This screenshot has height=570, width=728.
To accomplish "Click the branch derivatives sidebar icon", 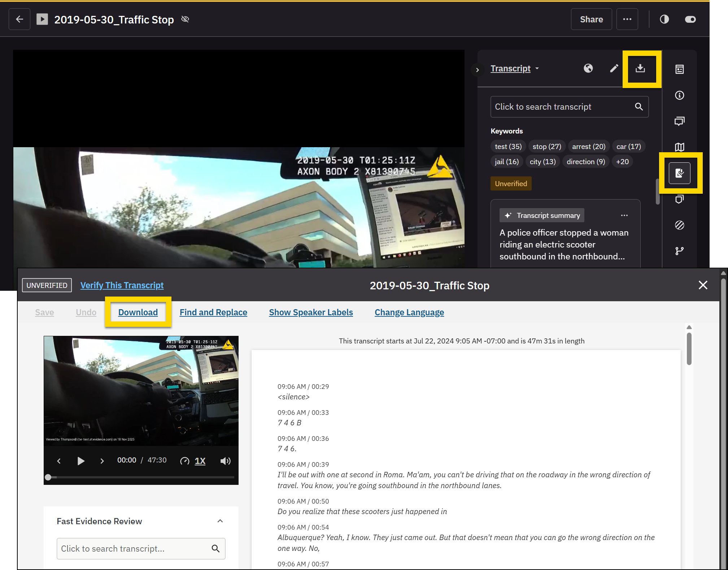I will point(679,251).
